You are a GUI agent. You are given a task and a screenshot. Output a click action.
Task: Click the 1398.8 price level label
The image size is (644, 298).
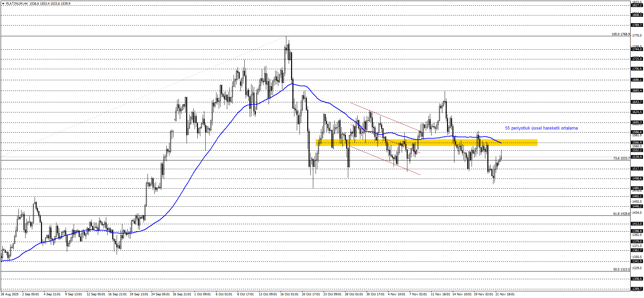637,231
